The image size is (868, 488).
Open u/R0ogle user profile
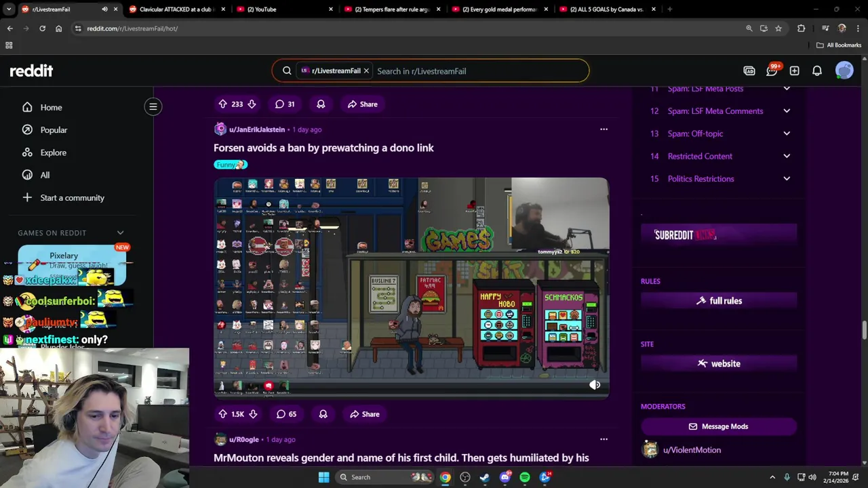[x=243, y=439]
